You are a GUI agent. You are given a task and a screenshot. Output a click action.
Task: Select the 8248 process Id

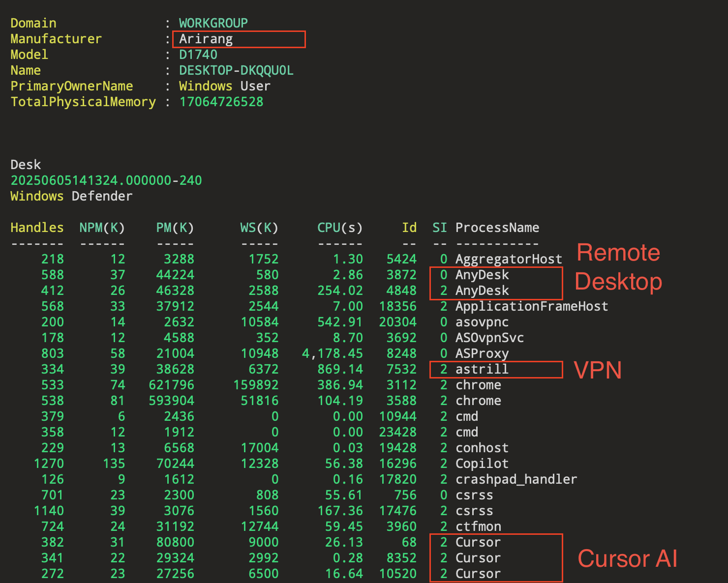coord(401,353)
